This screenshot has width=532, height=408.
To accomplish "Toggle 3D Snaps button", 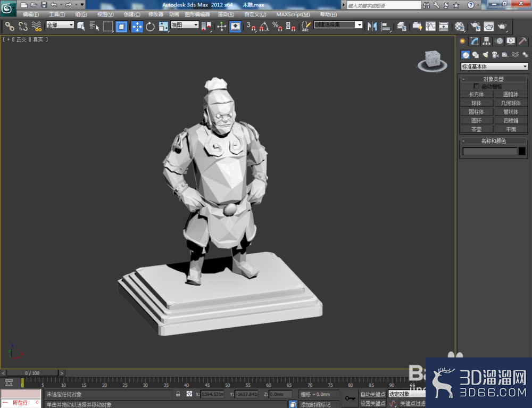I will pyautogui.click(x=251, y=27).
